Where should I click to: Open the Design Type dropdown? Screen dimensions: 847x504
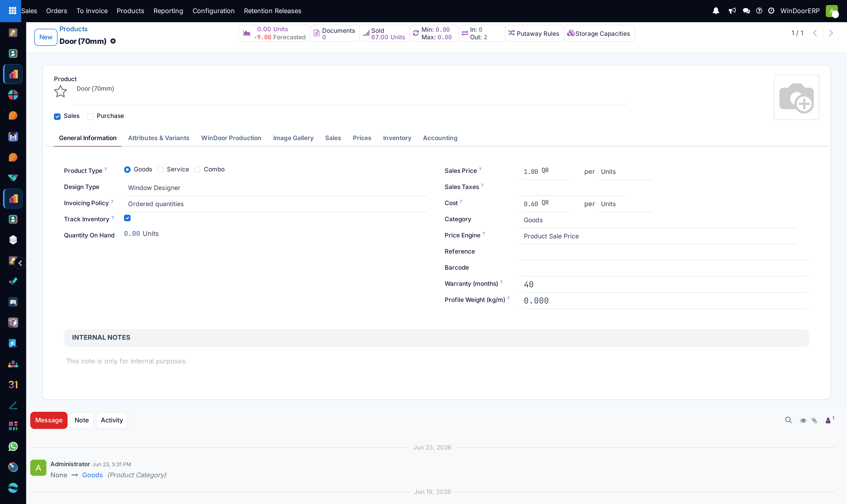pos(276,188)
